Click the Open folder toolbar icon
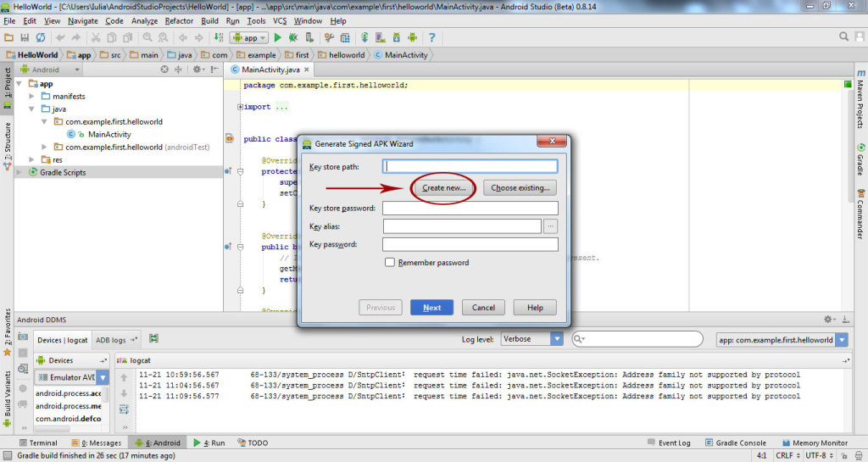This screenshot has height=462, width=868. point(8,37)
